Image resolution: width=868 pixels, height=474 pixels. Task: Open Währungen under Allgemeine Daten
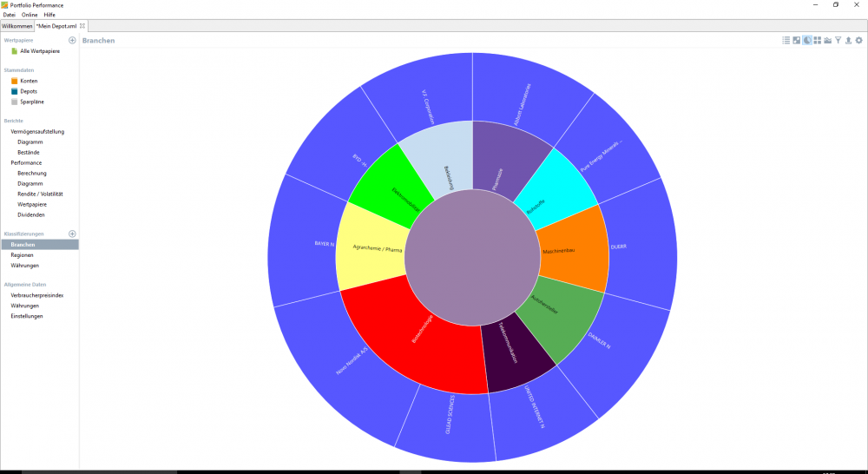25,306
